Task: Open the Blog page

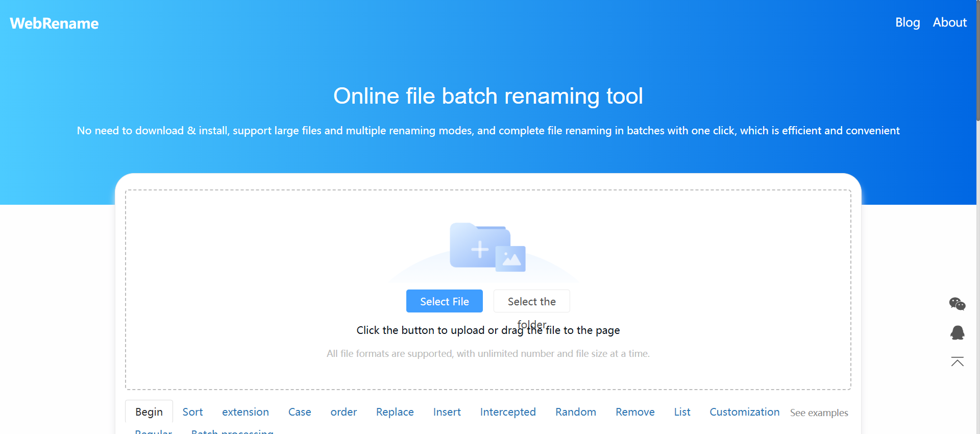Action: [x=908, y=22]
